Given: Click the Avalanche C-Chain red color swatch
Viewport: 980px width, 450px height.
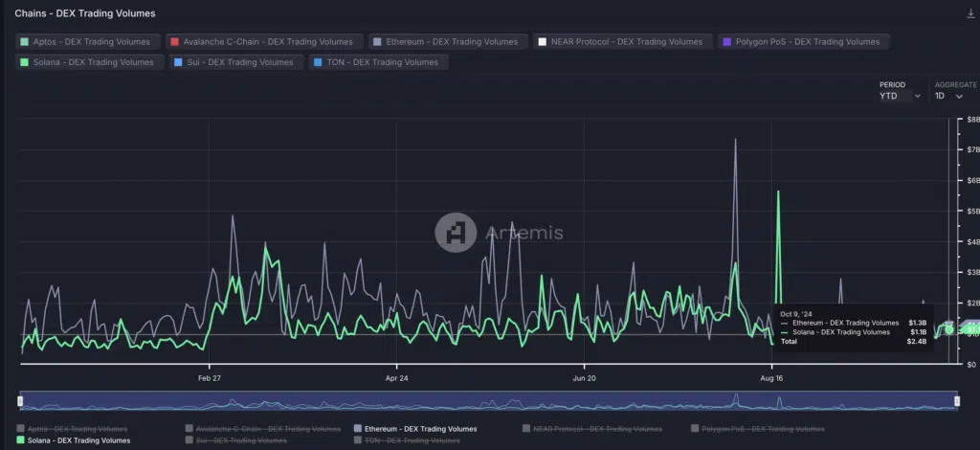Looking at the screenshot, I should (x=175, y=42).
